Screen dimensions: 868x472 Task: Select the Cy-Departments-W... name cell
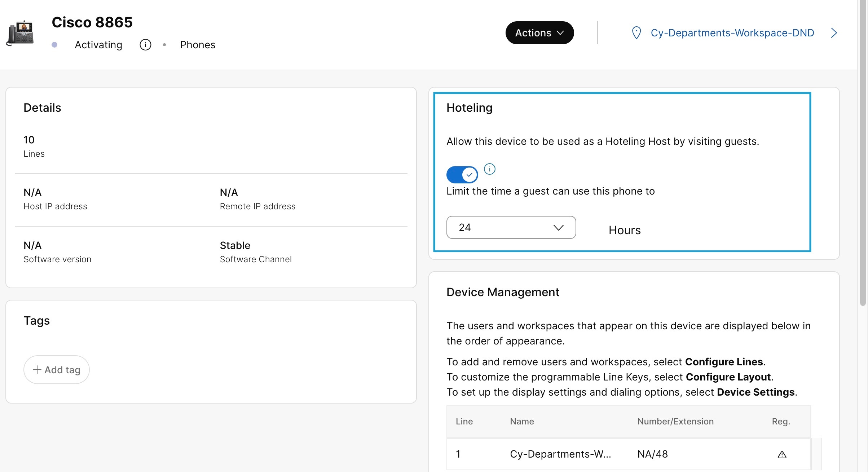(560, 454)
